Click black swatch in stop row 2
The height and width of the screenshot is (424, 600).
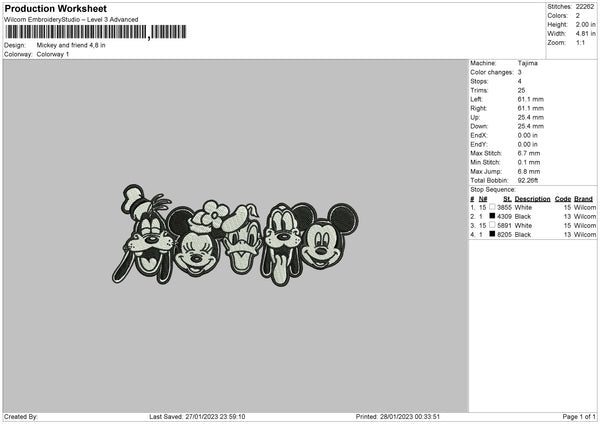coord(492,216)
